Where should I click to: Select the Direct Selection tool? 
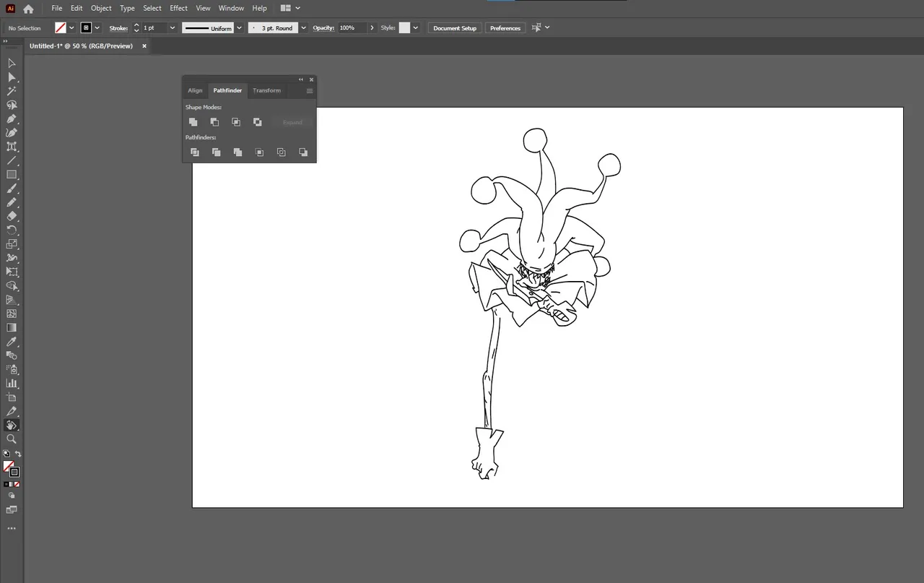click(12, 77)
